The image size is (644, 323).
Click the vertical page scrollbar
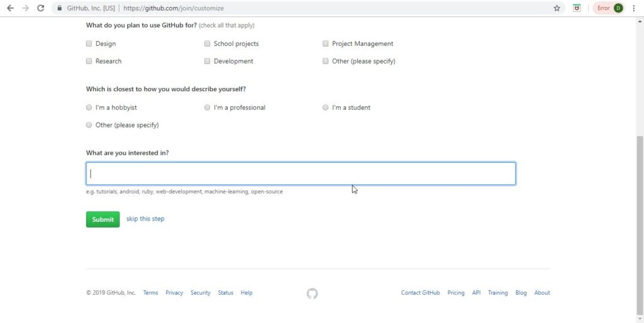[x=640, y=225]
